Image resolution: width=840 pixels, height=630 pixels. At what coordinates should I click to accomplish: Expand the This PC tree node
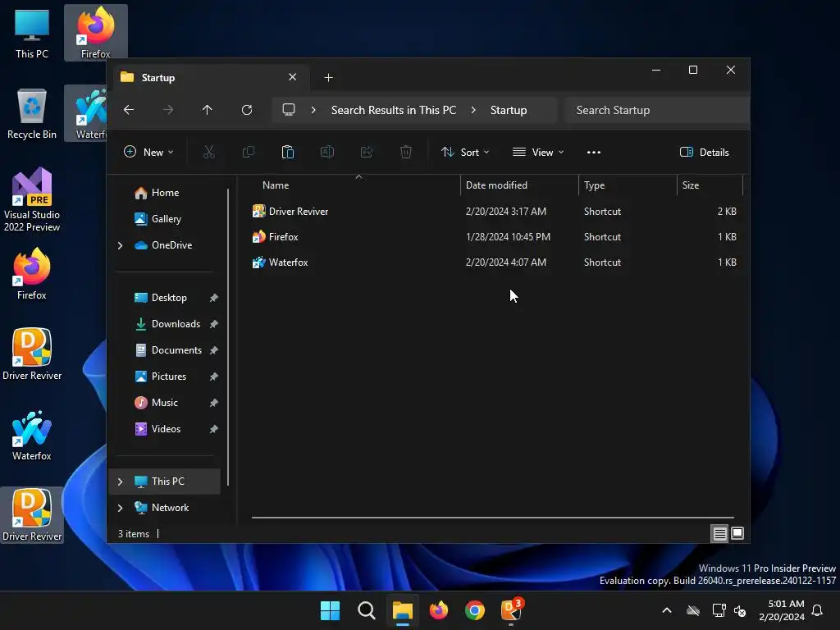(x=120, y=482)
